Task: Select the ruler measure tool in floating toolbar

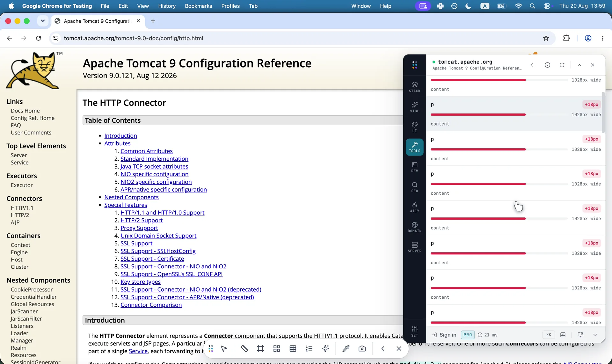Action: [x=244, y=349]
